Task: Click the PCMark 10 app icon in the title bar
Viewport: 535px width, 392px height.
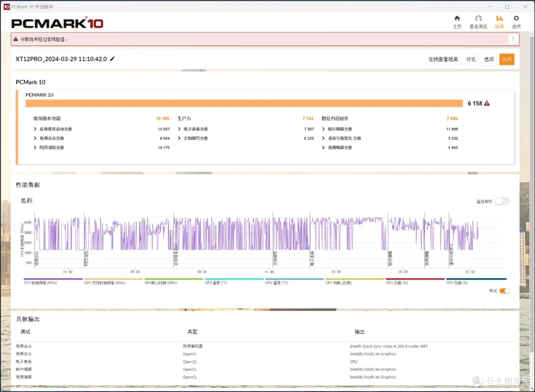Action: click(x=6, y=6)
